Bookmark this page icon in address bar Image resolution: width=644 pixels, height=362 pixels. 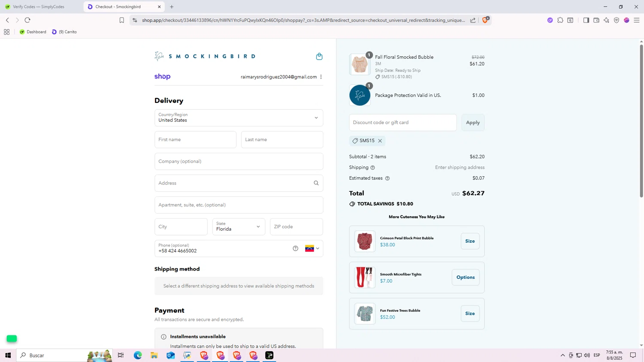coord(122,20)
